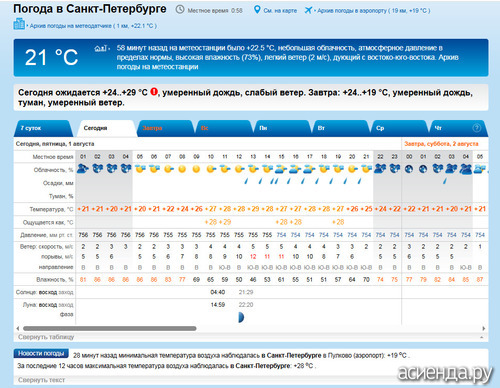Click the red warning exclamation icon
The height and width of the screenshot is (388, 500).
[x=154, y=92]
